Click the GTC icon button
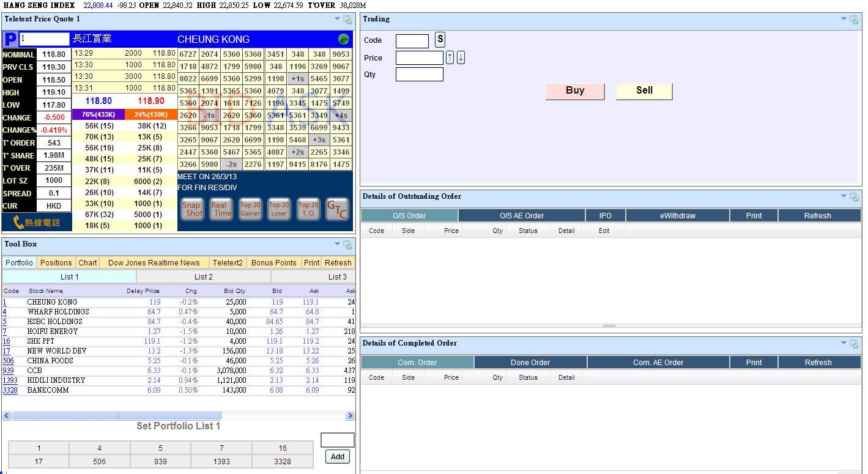Screen dimensions: 868x474 337,209
